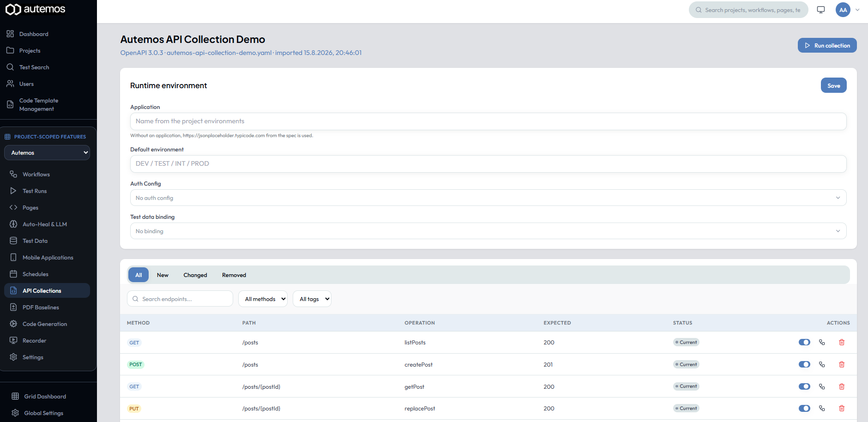Select the All tab
This screenshot has width=868, height=422.
tap(139, 275)
